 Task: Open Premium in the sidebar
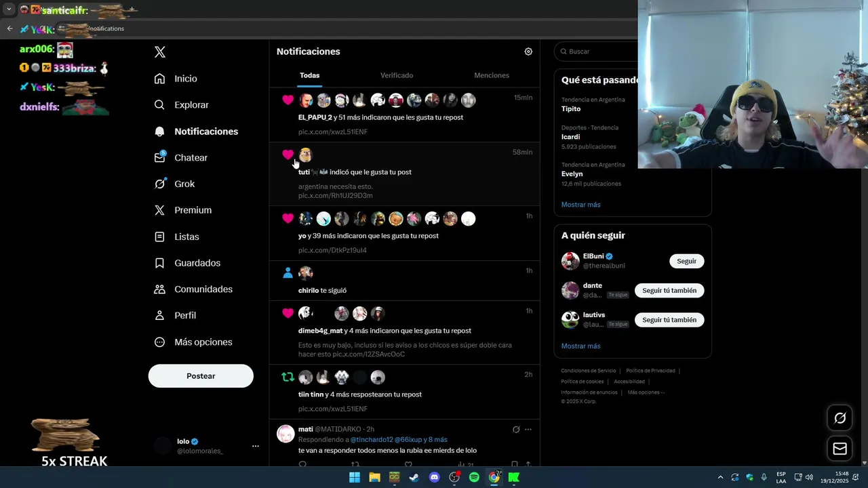pyautogui.click(x=182, y=210)
